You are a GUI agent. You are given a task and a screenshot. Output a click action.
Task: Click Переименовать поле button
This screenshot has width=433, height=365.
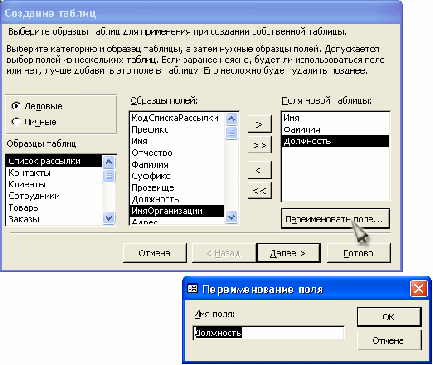click(335, 219)
